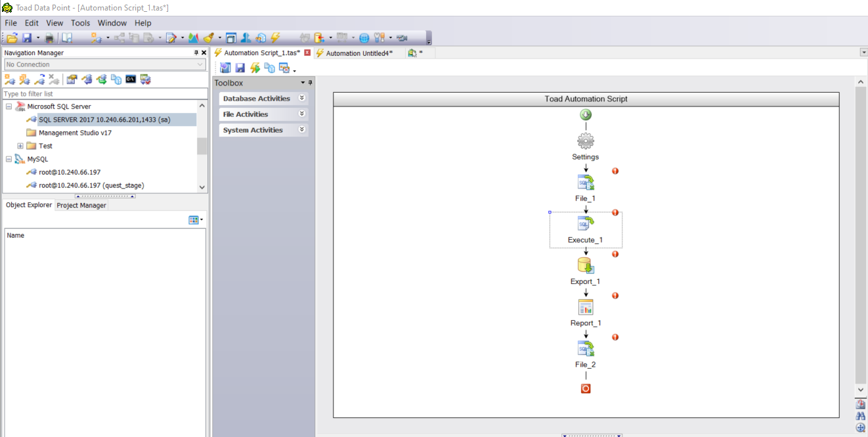Screen dimensions: 868x437
Task: Click the connection properties icon in Navigation Manager
Action: tap(72, 80)
